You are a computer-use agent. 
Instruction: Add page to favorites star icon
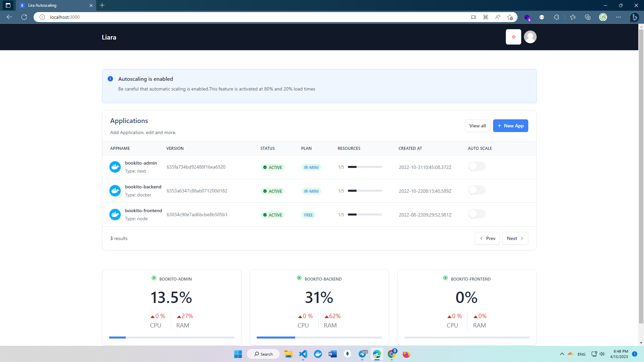click(510, 17)
